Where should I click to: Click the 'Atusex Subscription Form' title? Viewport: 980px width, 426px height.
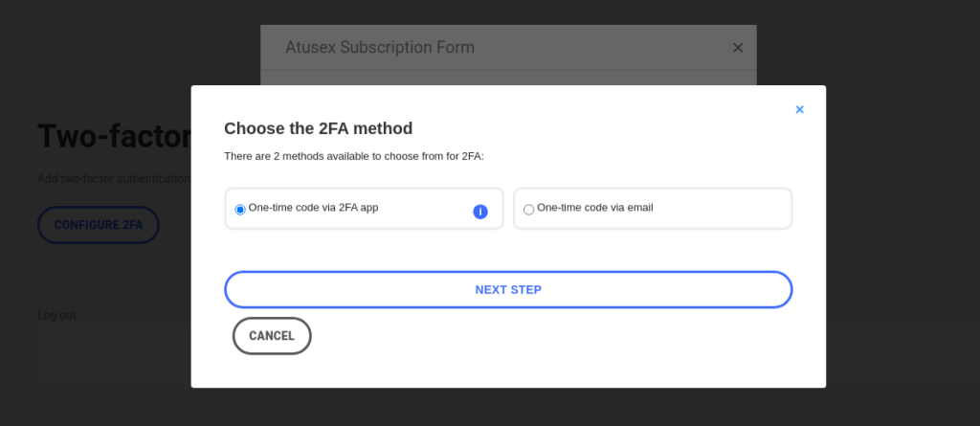[379, 48]
